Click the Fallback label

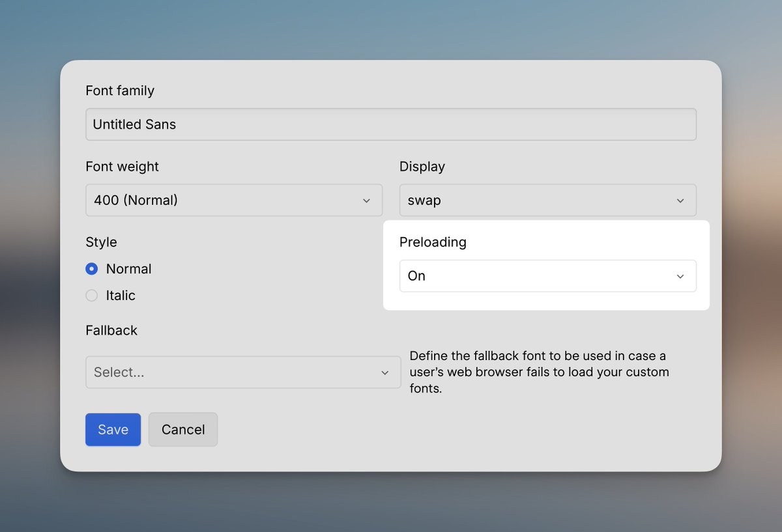pyautogui.click(x=111, y=330)
